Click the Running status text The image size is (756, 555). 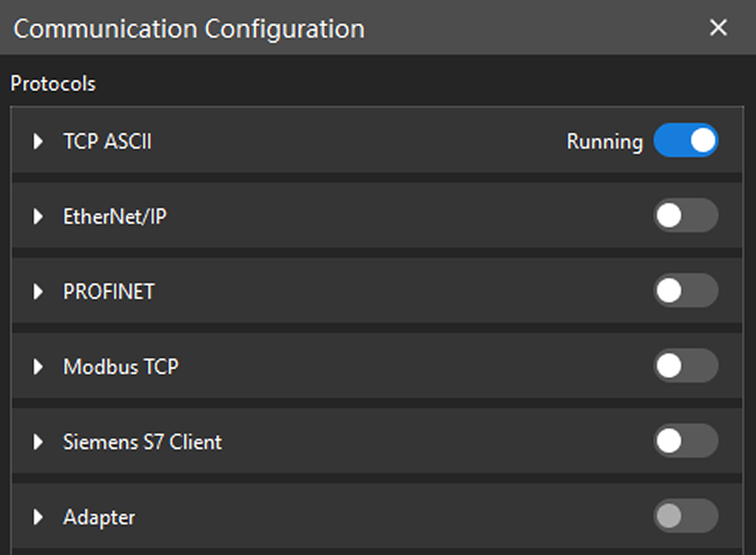pyautogui.click(x=604, y=141)
